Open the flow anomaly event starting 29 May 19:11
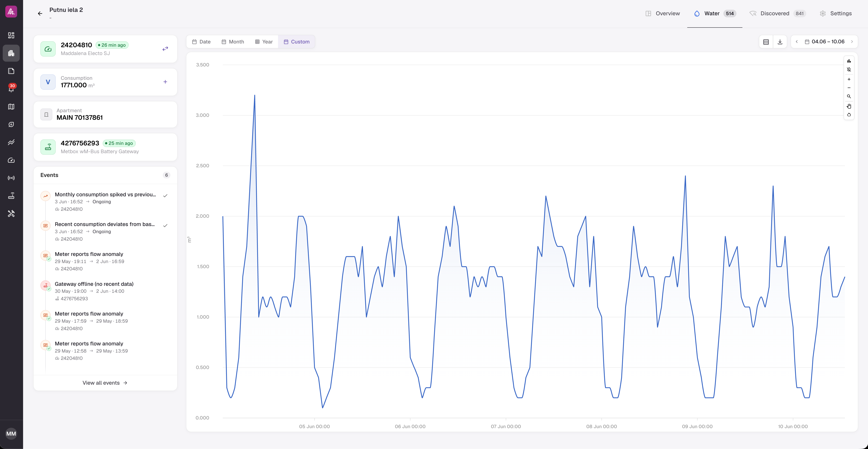 click(x=105, y=261)
